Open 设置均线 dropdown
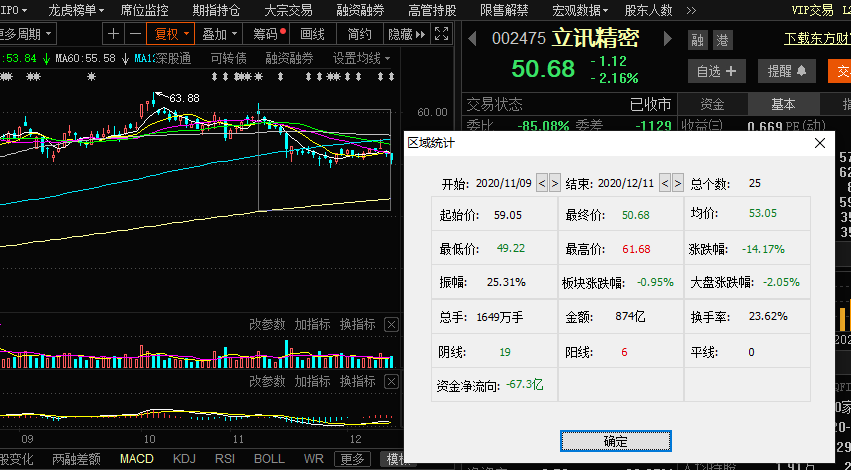 [x=361, y=58]
